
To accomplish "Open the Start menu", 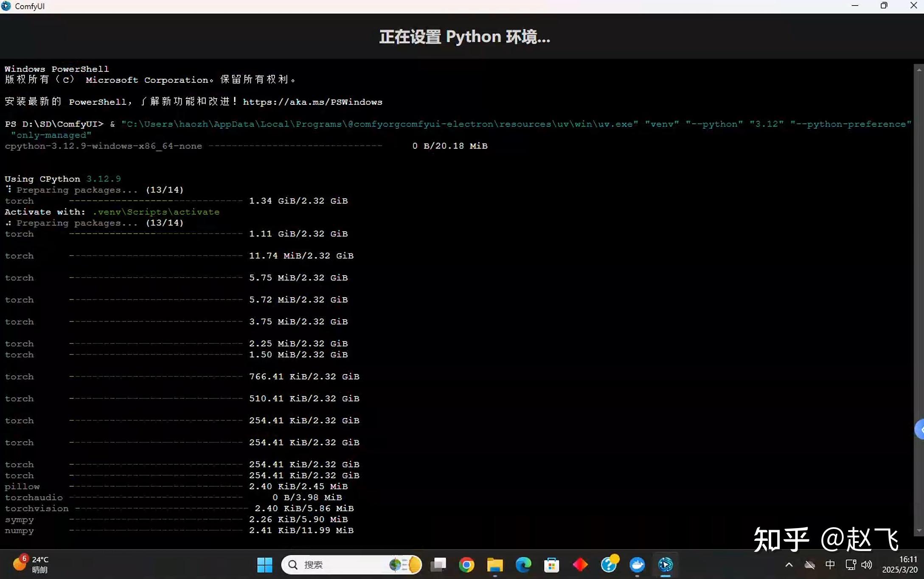I will point(264,565).
